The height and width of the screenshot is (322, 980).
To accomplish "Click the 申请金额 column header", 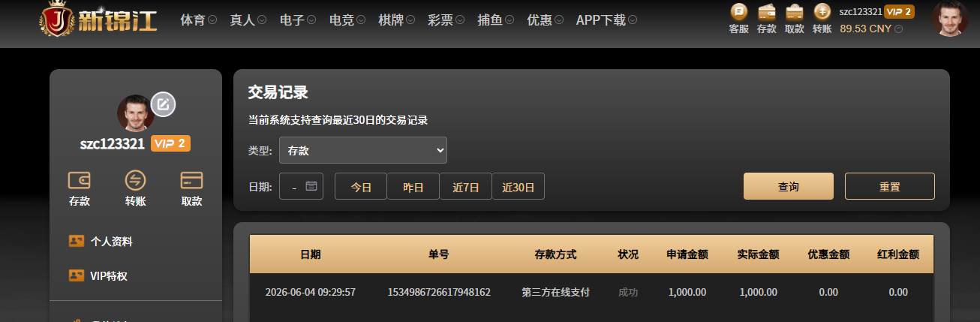I will 687,254.
